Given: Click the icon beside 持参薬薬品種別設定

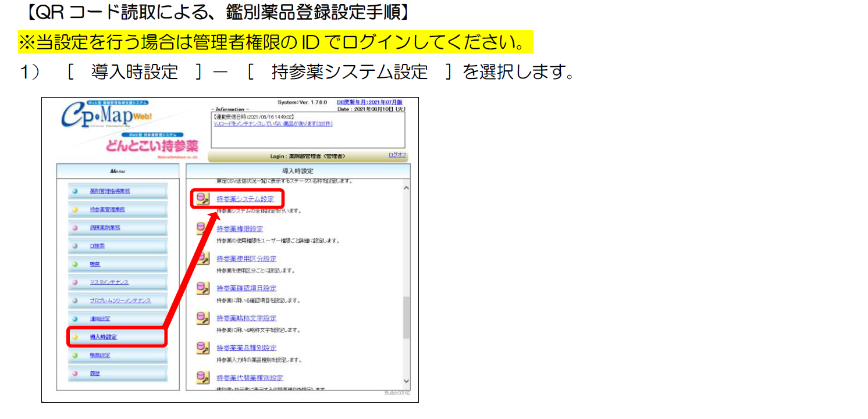Looking at the screenshot, I should [202, 348].
